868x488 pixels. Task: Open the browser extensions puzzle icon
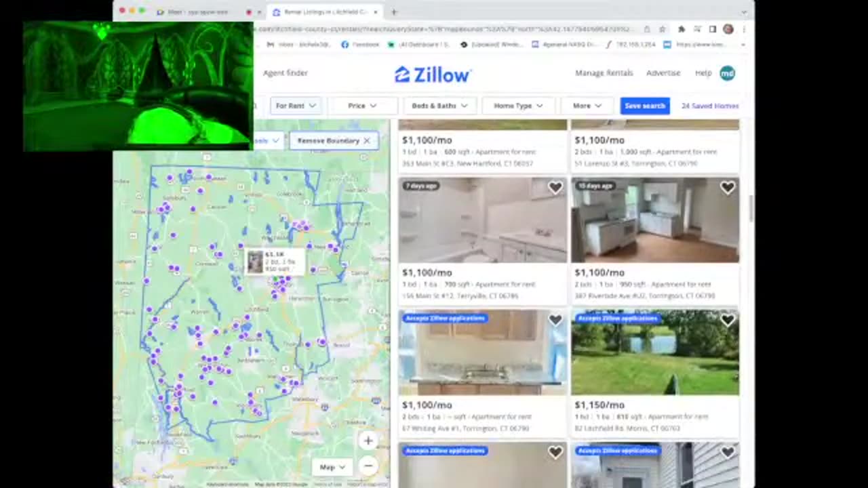[x=682, y=29]
